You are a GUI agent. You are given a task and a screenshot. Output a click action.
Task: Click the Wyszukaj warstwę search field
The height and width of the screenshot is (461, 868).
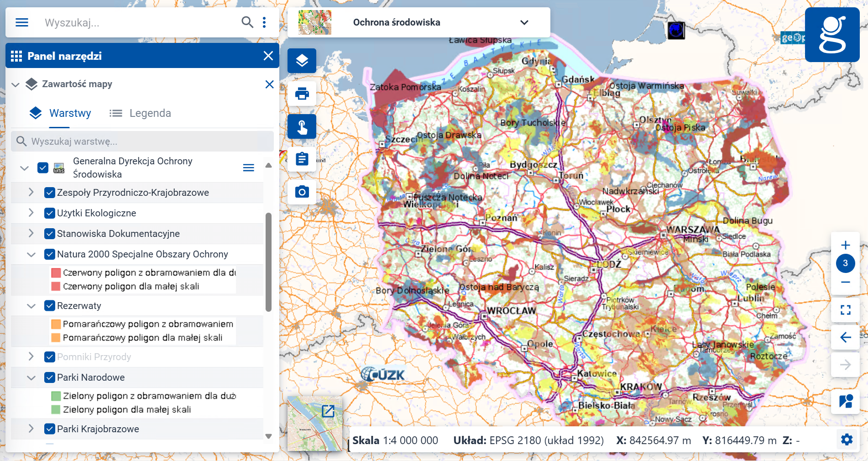[x=142, y=141]
